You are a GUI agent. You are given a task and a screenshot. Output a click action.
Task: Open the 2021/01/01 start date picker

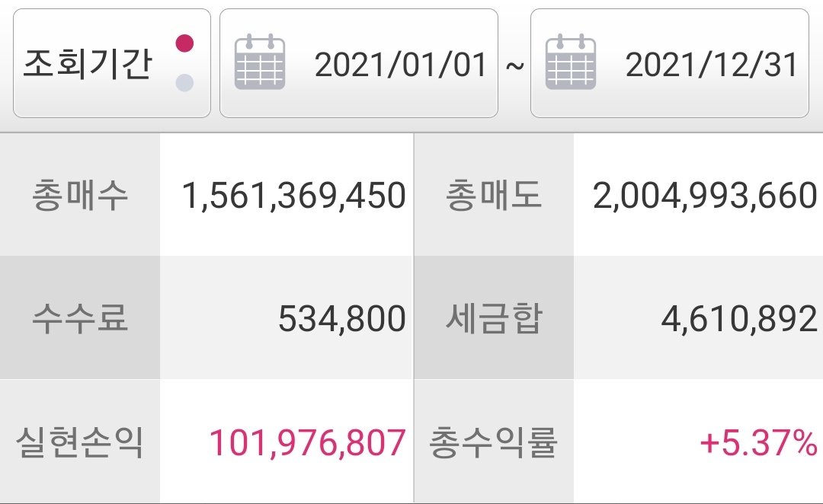(358, 63)
